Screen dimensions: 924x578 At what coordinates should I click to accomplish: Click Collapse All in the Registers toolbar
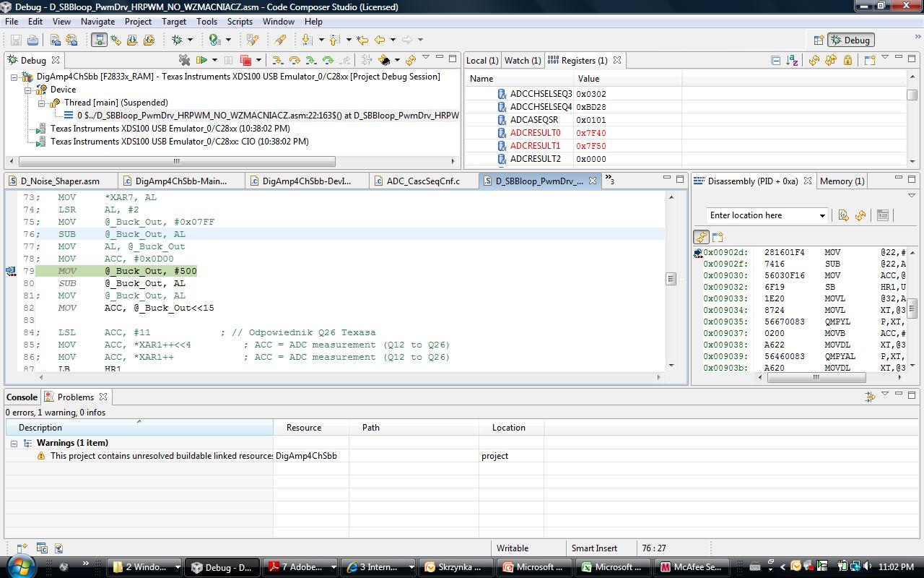click(x=776, y=60)
